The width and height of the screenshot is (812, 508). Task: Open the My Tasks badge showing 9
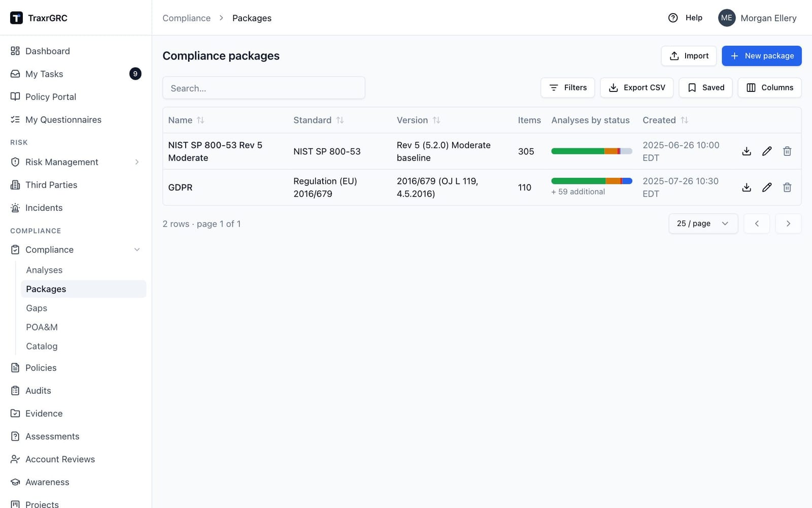tap(135, 74)
